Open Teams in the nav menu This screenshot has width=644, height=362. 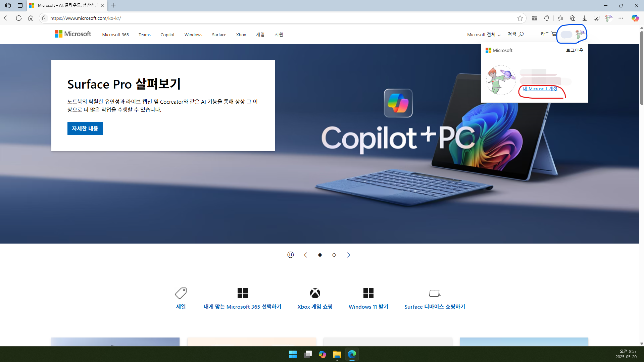pos(145,35)
